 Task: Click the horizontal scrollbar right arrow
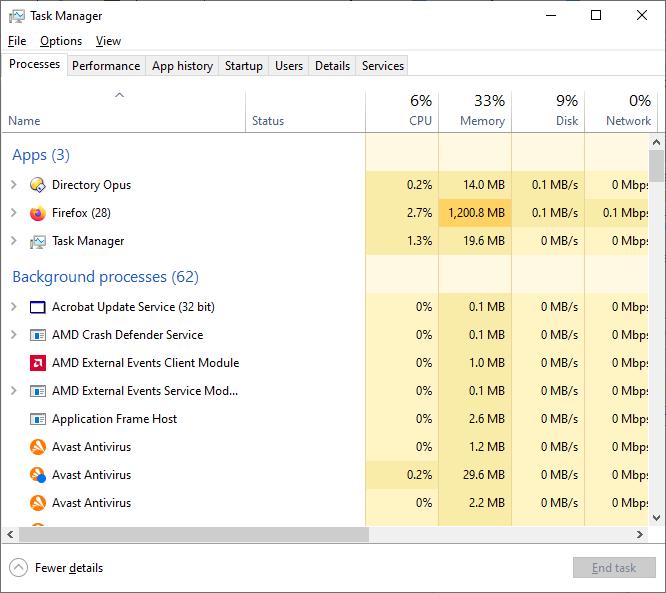(x=640, y=535)
